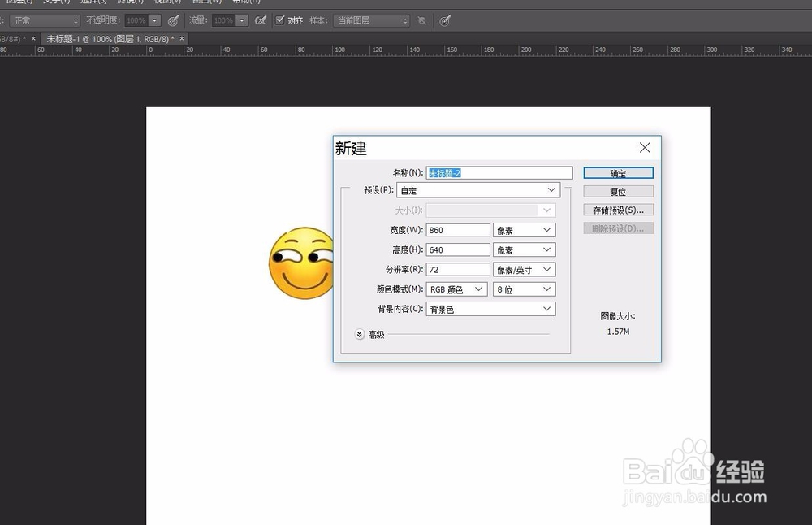
Task: Click the 名称 field containing 未标题-2
Action: click(x=499, y=173)
